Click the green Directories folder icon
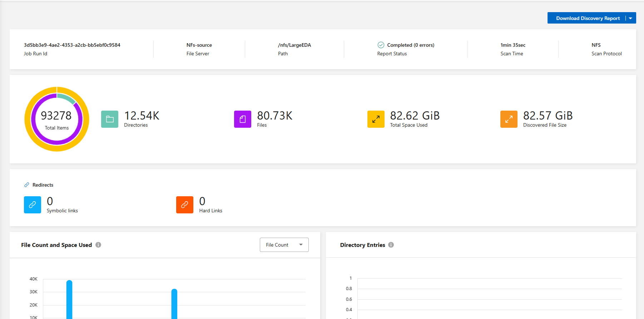 pos(110,119)
